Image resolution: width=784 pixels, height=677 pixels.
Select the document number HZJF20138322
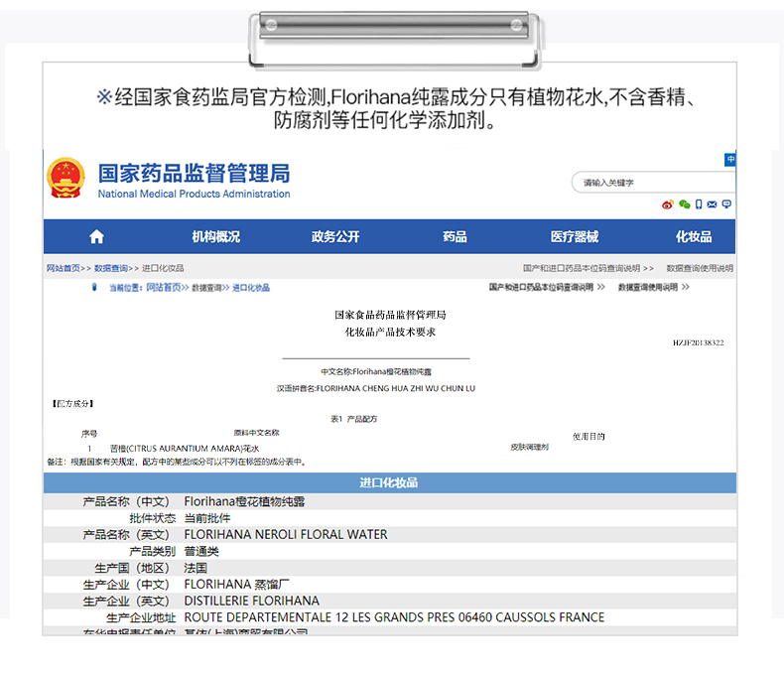click(x=698, y=343)
